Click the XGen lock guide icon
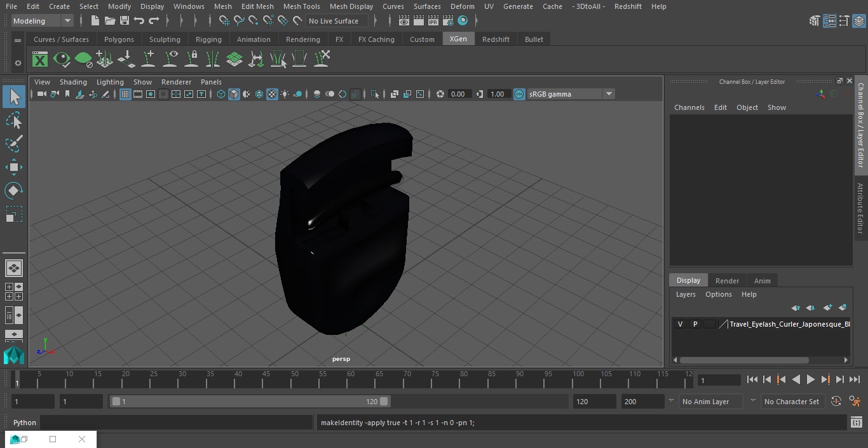 point(191,60)
